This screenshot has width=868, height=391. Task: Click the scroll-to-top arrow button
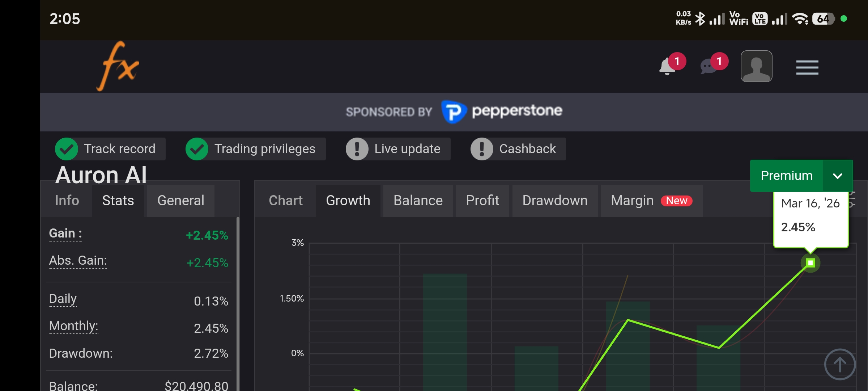[839, 364]
